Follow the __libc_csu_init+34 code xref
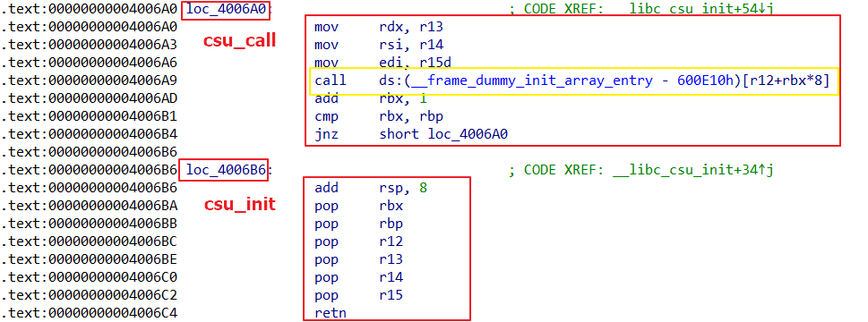868x322 pixels. [x=693, y=170]
